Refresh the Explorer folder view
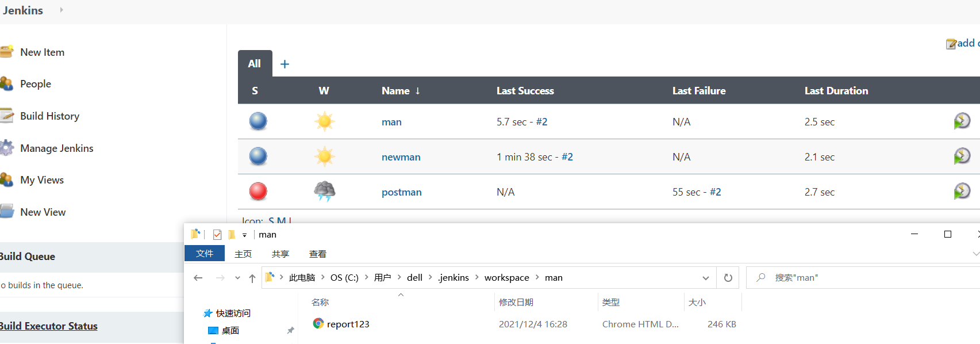The height and width of the screenshot is (344, 980). [x=728, y=278]
